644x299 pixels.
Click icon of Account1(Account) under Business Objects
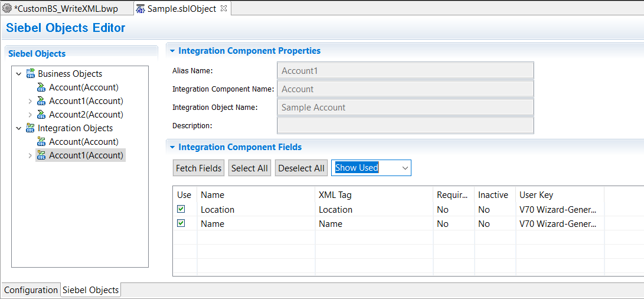click(41, 101)
